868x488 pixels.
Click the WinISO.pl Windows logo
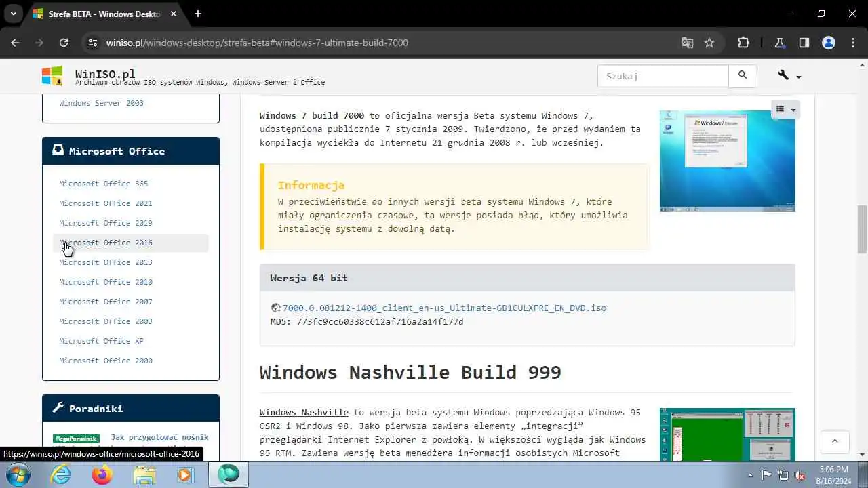pos(52,76)
